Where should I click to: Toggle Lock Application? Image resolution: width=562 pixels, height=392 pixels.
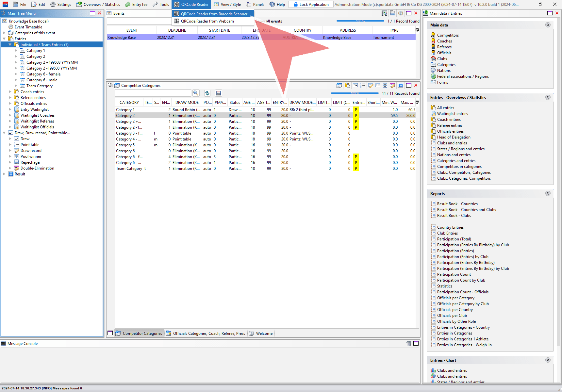click(x=311, y=4)
